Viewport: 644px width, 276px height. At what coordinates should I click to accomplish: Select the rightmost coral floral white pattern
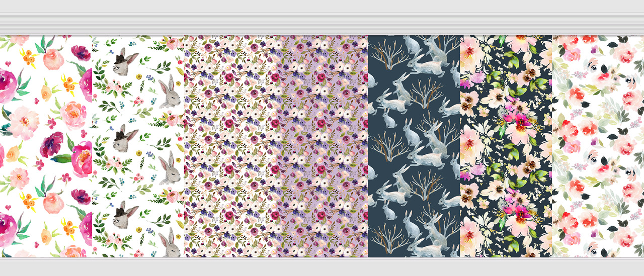(x=598, y=146)
